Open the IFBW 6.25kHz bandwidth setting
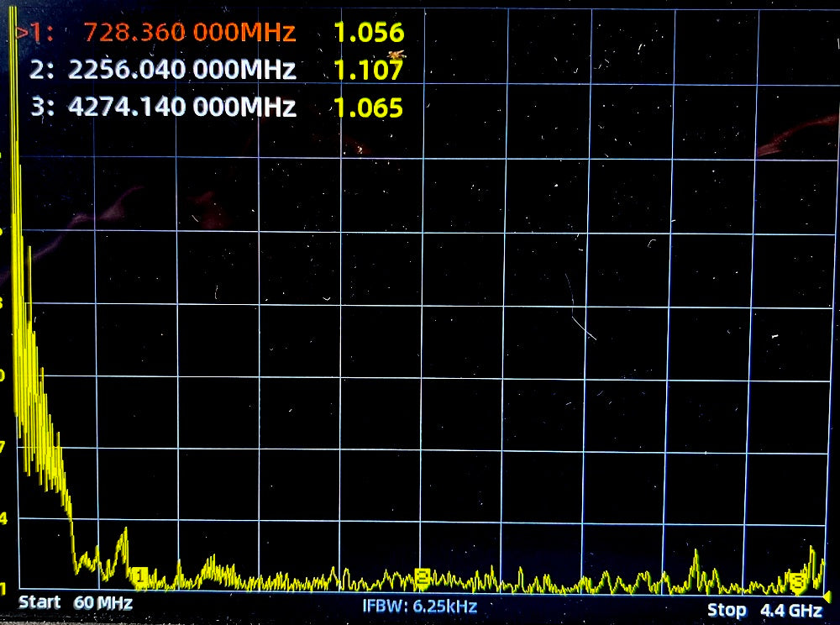 click(420, 606)
